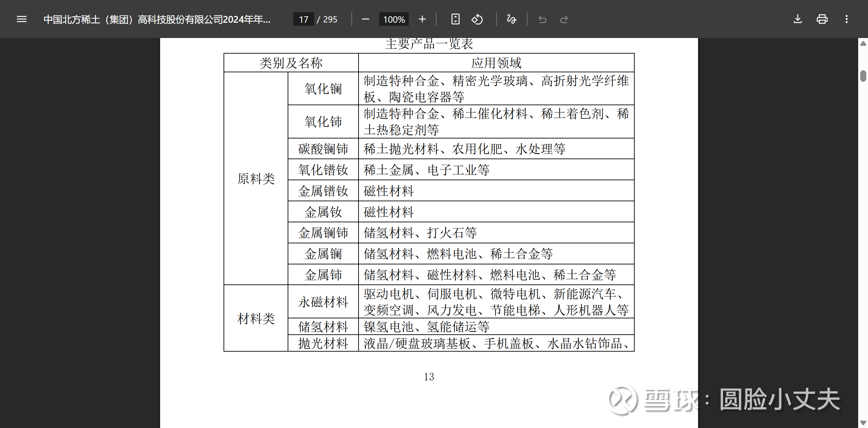
Task: Click the total page count 295
Action: (x=330, y=19)
